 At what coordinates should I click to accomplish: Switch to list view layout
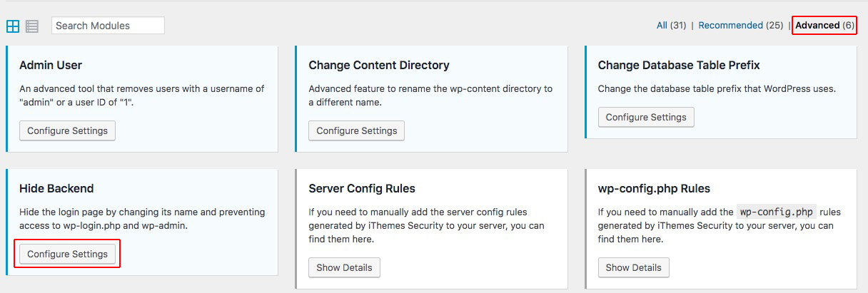coord(32,26)
